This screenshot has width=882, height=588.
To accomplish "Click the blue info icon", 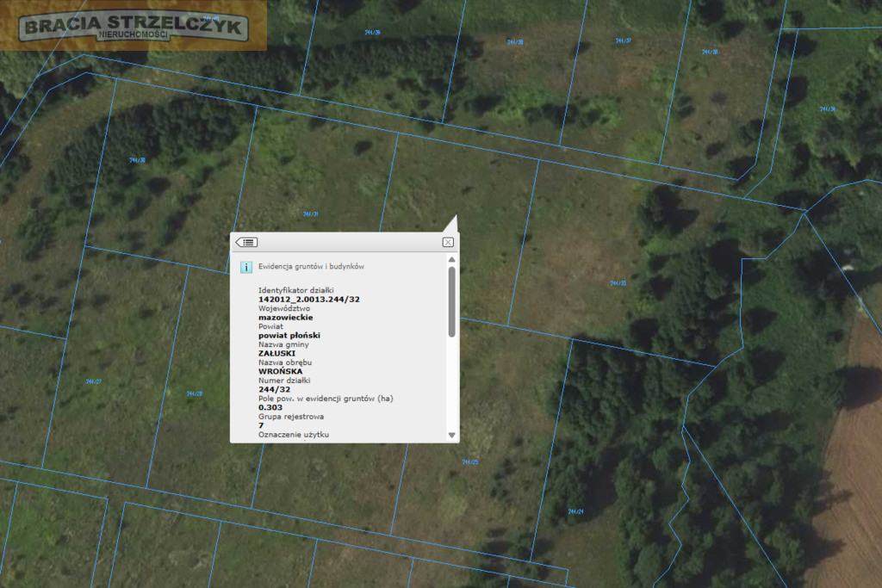I will pyautogui.click(x=245, y=267).
